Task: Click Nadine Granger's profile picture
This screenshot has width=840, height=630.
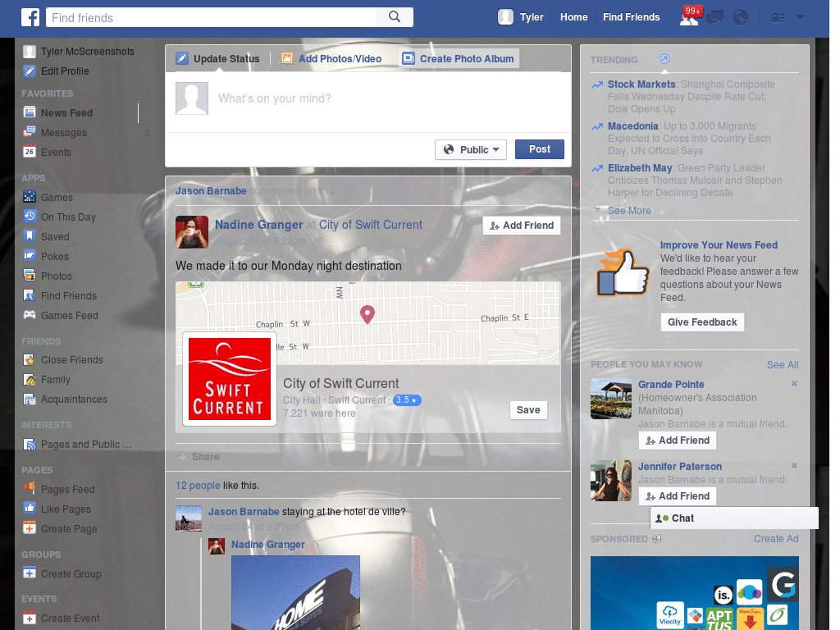Action: 192,232
